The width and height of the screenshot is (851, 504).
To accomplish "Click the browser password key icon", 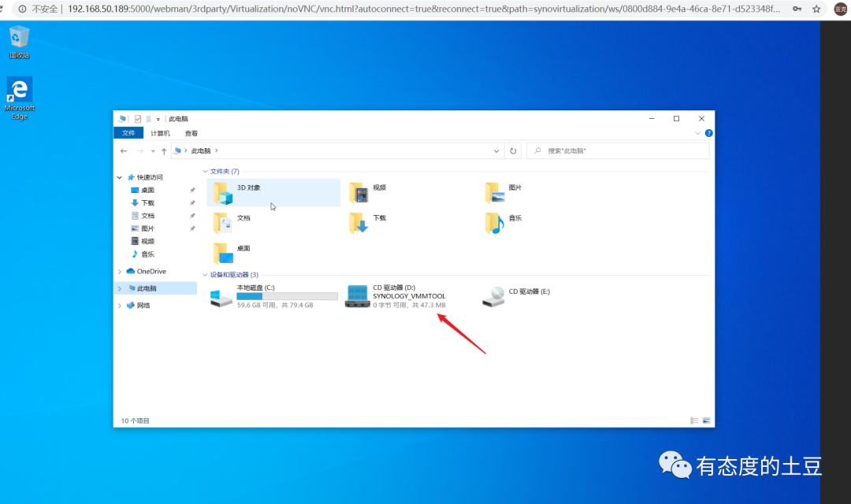I will point(797,9).
